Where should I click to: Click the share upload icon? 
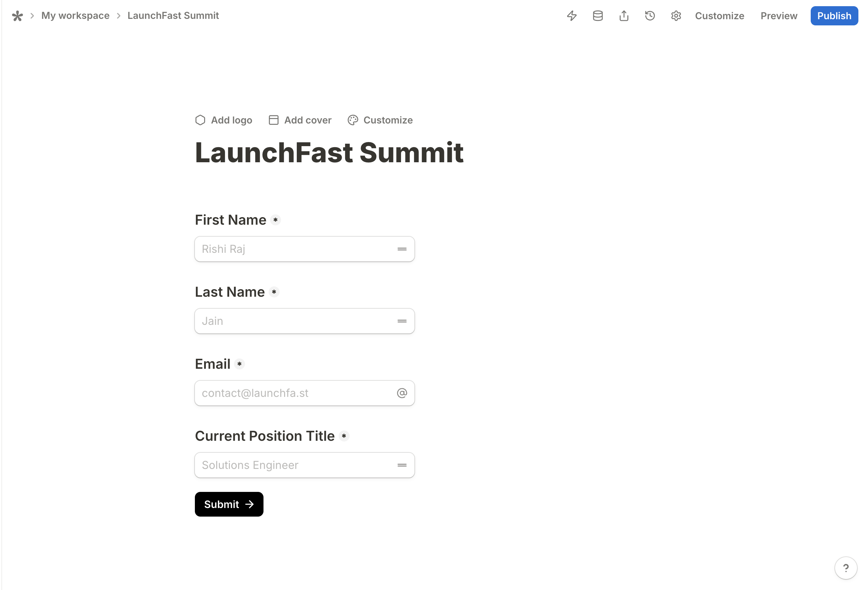coord(624,16)
